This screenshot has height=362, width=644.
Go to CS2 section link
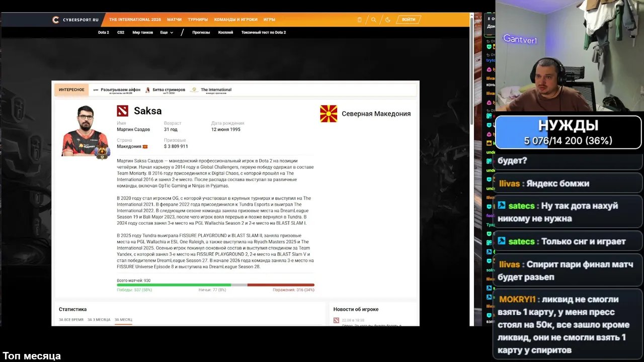(x=121, y=32)
